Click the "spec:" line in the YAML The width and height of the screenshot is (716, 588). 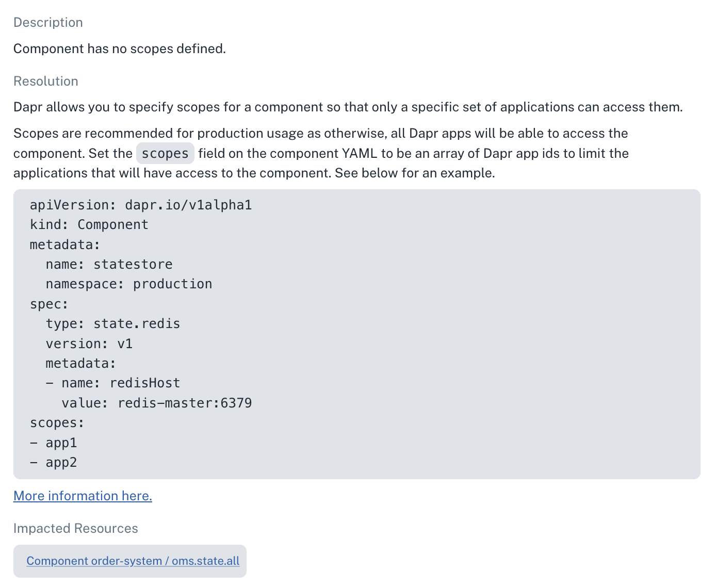pos(49,304)
